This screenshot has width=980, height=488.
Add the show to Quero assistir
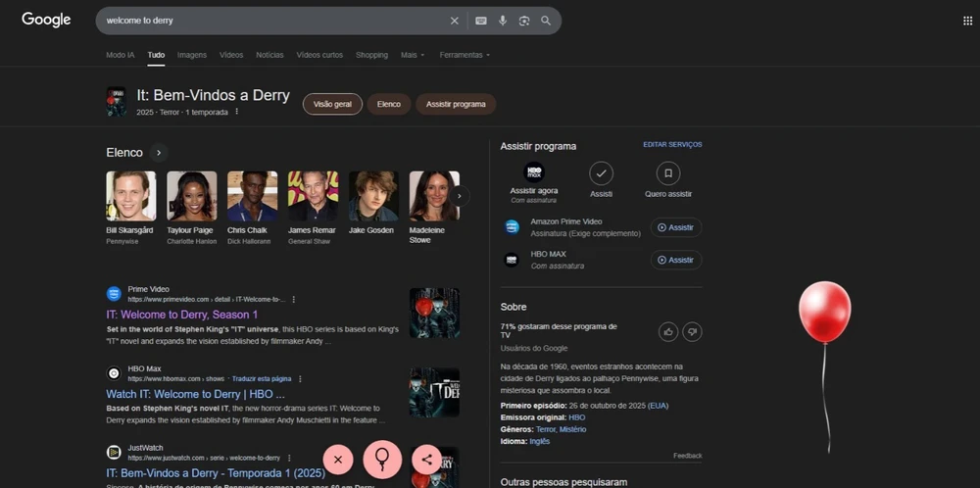667,173
